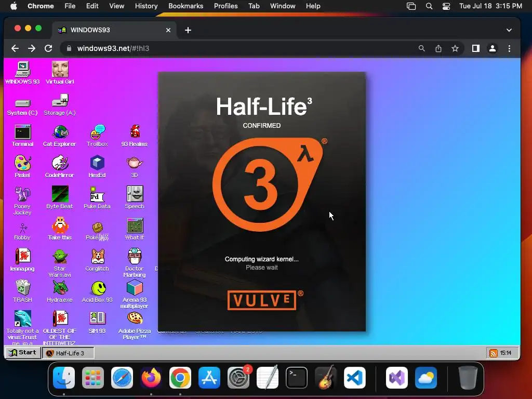Share this page from address bar
The height and width of the screenshot is (399, 532).
click(x=438, y=48)
